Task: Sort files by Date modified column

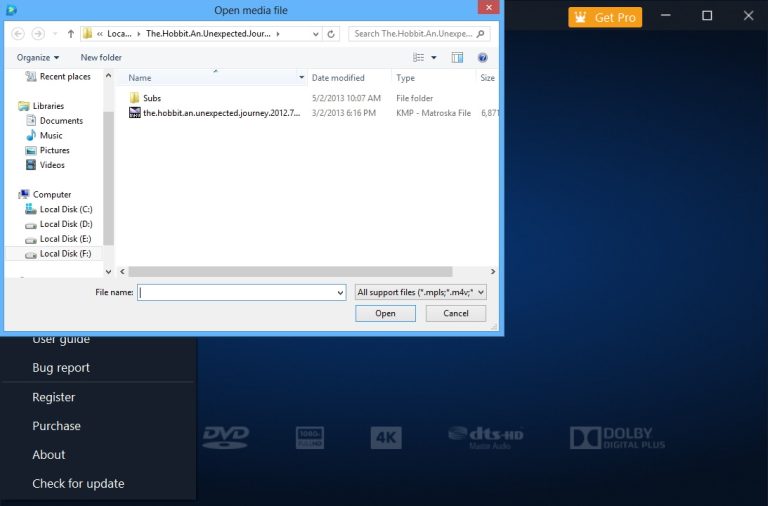Action: pyautogui.click(x=338, y=78)
